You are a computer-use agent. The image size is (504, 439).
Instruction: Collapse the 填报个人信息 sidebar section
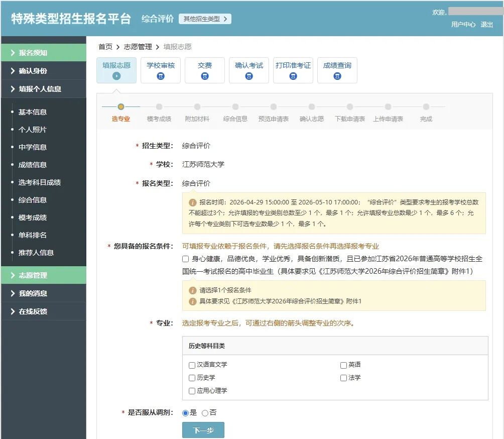pyautogui.click(x=44, y=89)
